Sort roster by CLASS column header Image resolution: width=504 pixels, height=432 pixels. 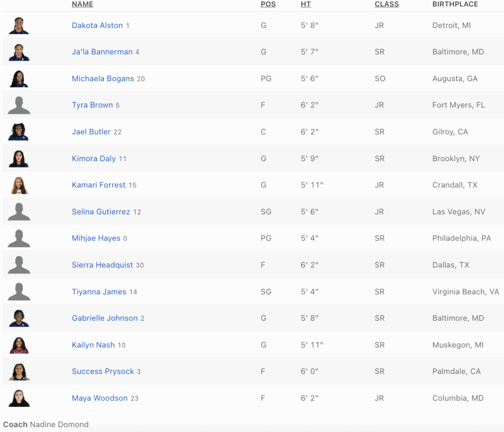pyautogui.click(x=386, y=4)
